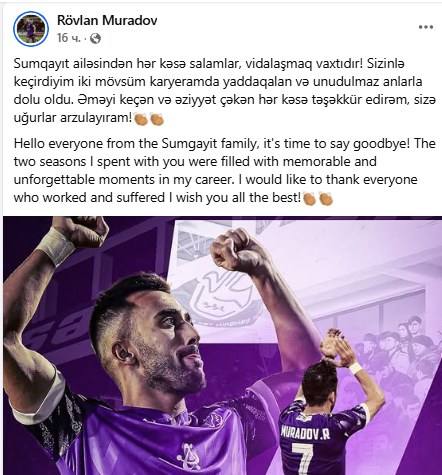Screen dimensions: 442x475
Task: Open the "16 ч." post timestamp
Action: (69, 38)
